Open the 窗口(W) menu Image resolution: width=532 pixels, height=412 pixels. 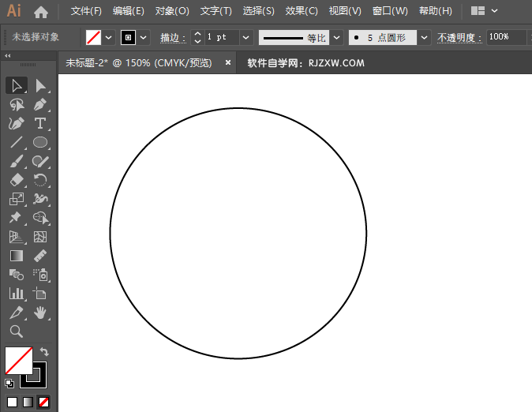point(390,11)
